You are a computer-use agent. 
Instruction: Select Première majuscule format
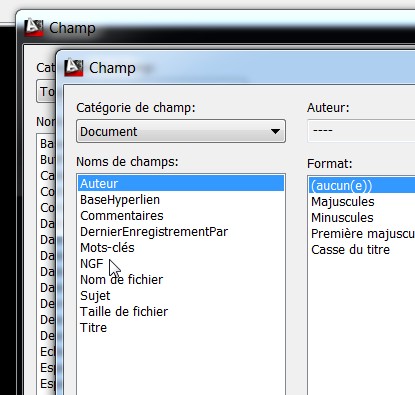click(363, 234)
